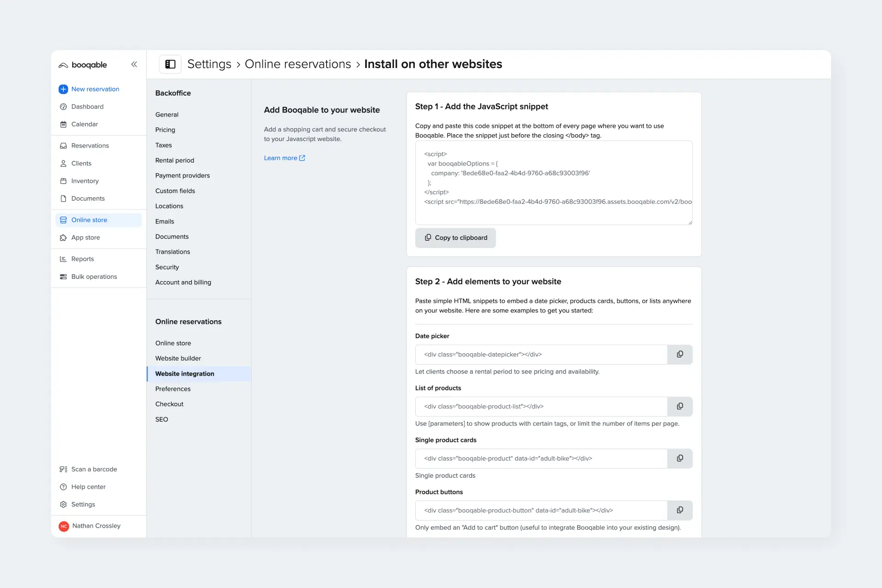This screenshot has height=588, width=882.
Task: Click the Dashboard gauge icon
Action: [63, 107]
